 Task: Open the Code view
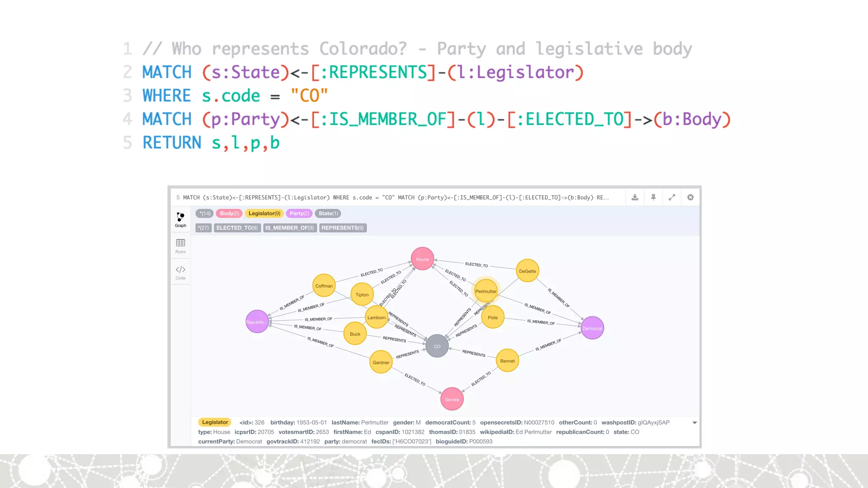(181, 272)
